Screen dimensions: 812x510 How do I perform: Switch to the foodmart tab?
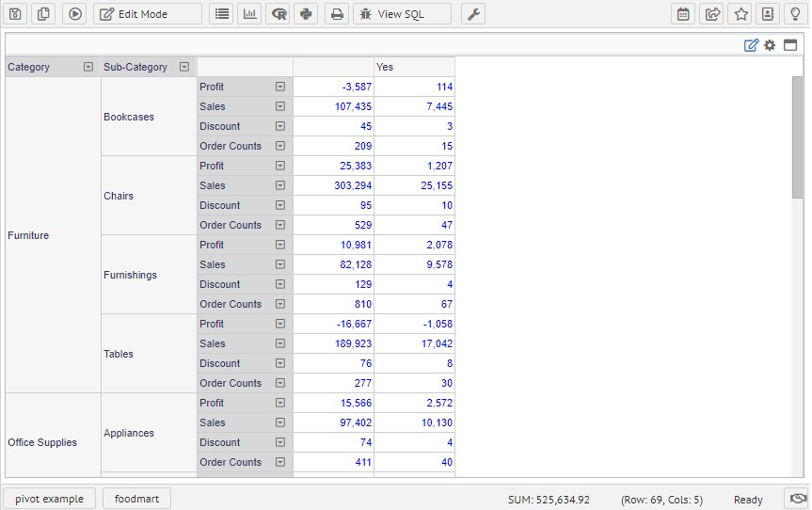coord(136,499)
